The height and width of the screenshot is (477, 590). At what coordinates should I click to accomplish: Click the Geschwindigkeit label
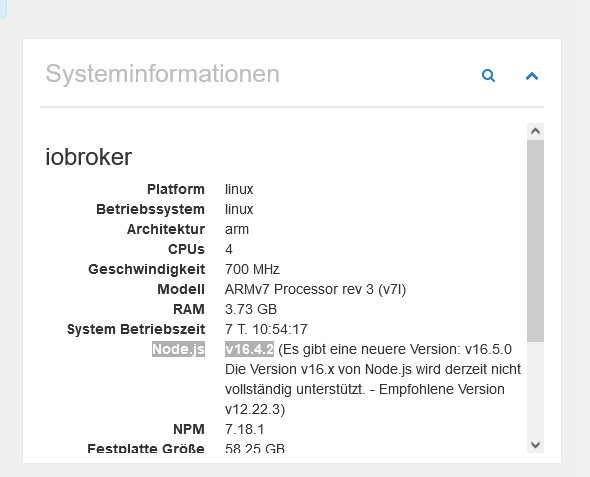[147, 269]
